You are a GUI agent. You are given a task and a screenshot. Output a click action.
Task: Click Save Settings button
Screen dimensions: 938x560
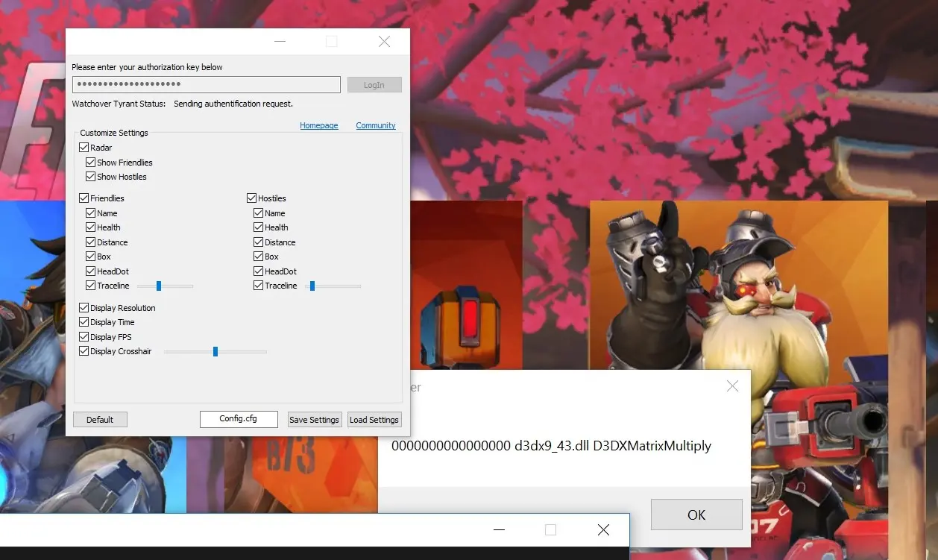(315, 420)
